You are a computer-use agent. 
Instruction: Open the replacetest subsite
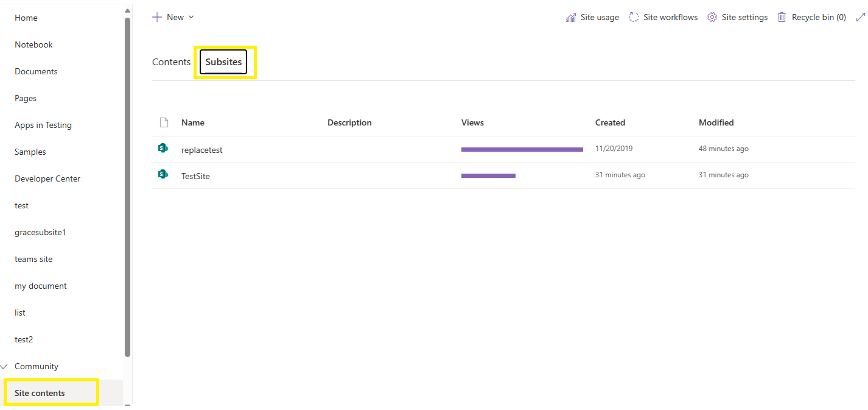click(x=202, y=149)
